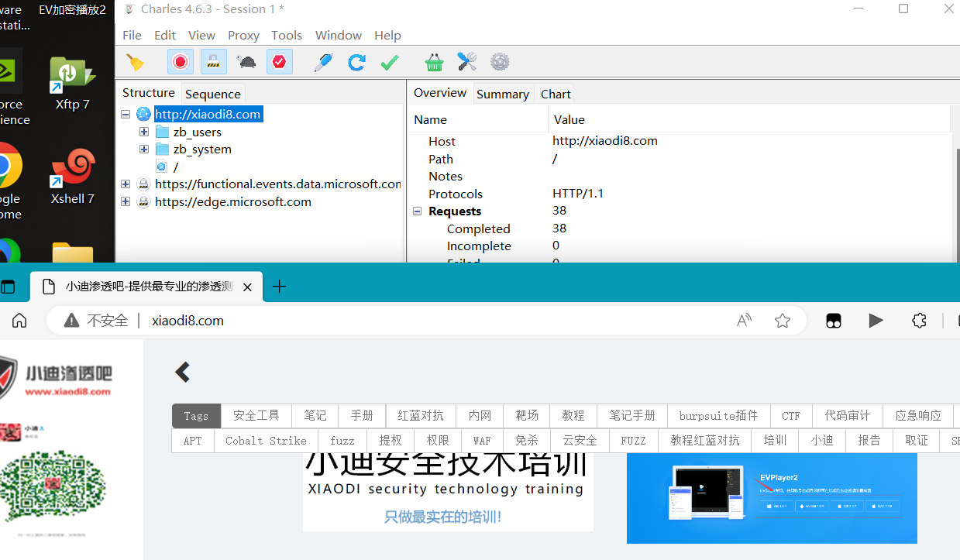Image resolution: width=960 pixels, height=560 pixels.
Task: Add this page to favorites star icon
Action: [783, 321]
